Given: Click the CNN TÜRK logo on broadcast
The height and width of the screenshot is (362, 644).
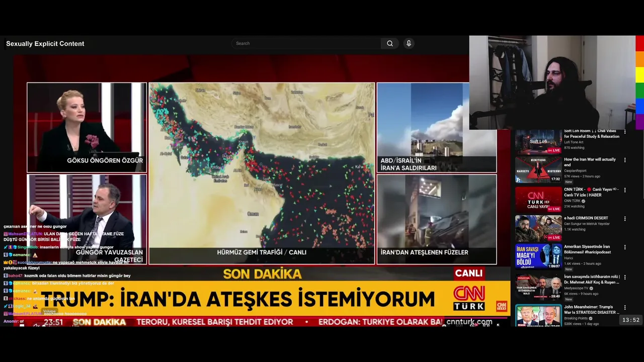Looking at the screenshot, I should coord(469,298).
